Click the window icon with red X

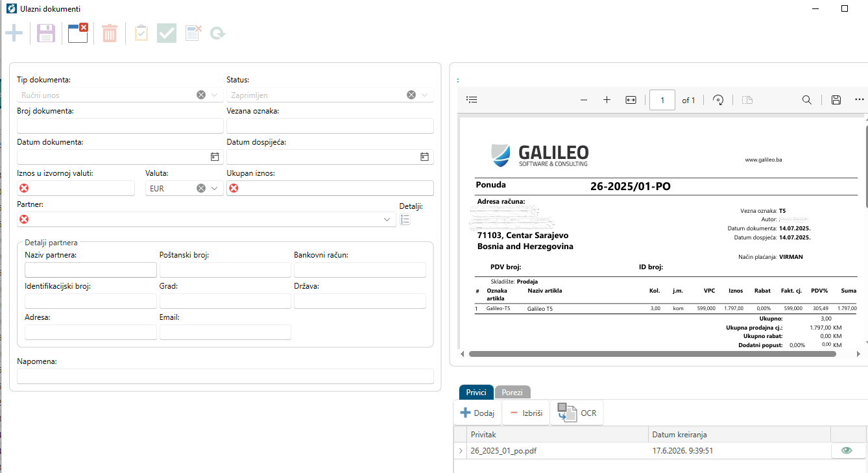pos(78,33)
